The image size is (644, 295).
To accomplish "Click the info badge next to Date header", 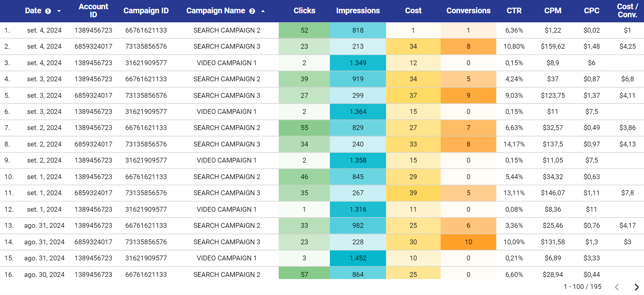I will (49, 11).
